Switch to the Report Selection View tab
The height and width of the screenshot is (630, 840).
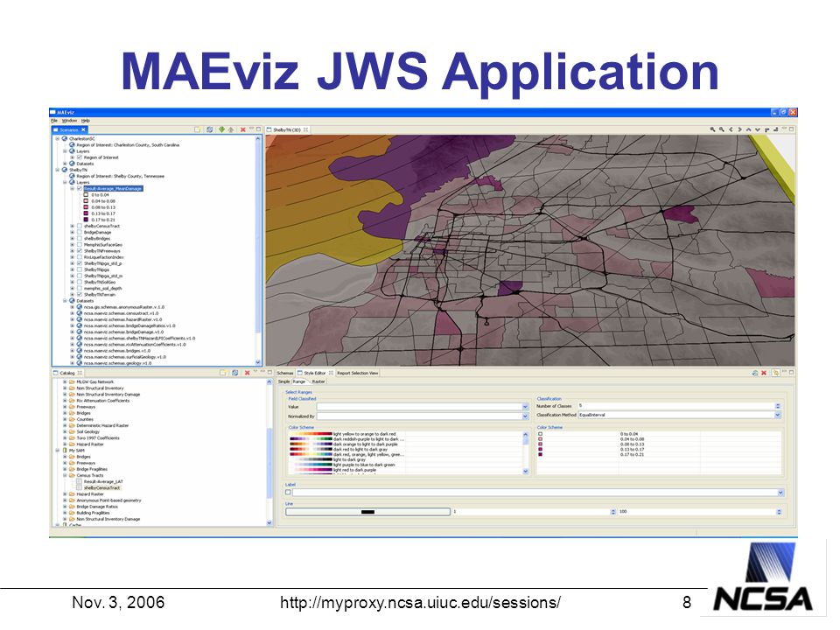point(357,373)
